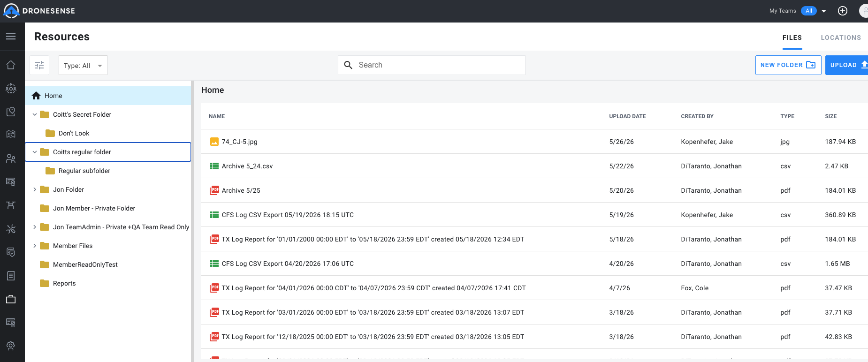
Task: Open CFS Log CSV Export 04/20/2026 17:06 UTC
Action: pos(288,264)
